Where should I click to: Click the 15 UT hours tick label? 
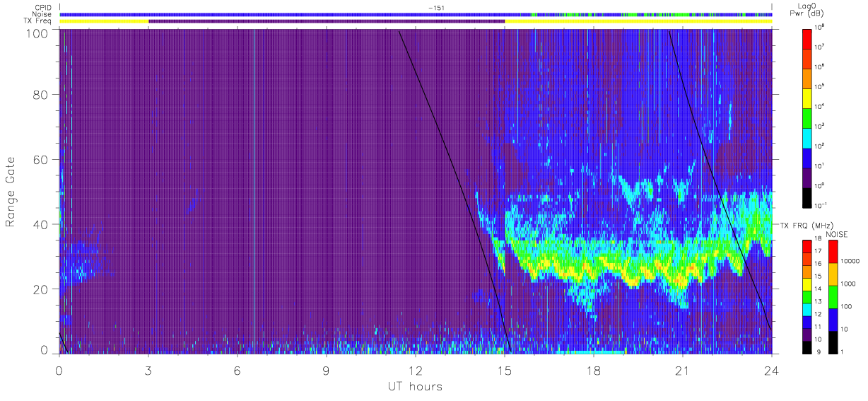tap(504, 369)
